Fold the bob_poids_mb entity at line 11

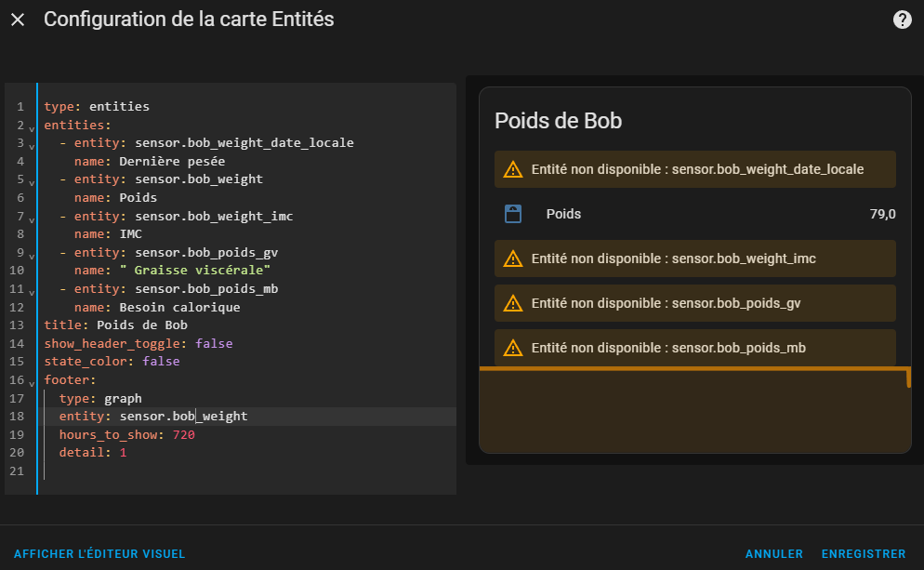tap(32, 292)
